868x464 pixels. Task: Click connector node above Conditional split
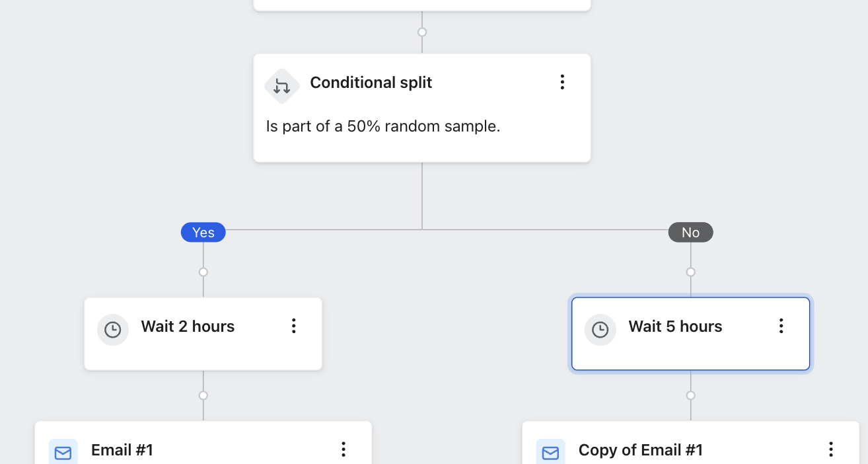point(422,32)
